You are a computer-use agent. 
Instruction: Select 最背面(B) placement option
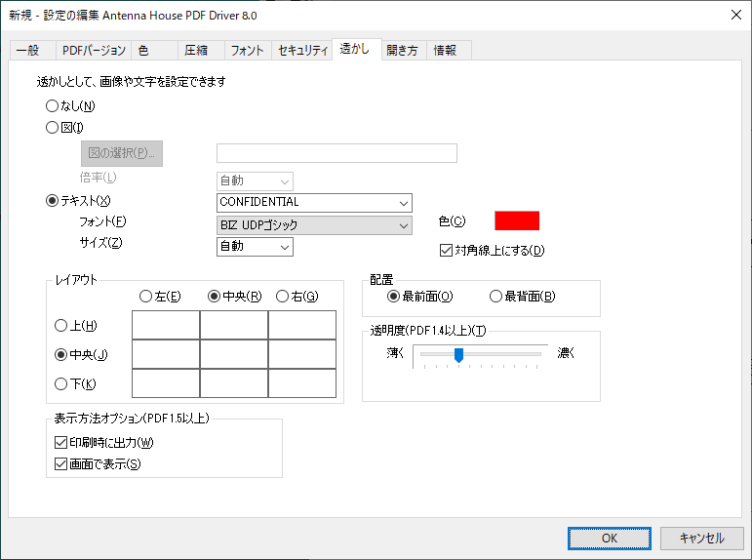pyautogui.click(x=495, y=296)
